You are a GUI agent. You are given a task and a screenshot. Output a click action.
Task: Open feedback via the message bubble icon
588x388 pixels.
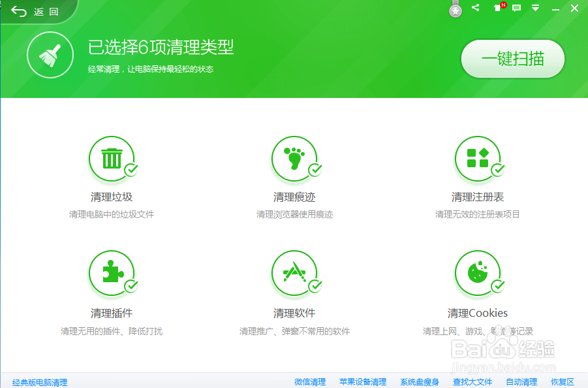517,8
